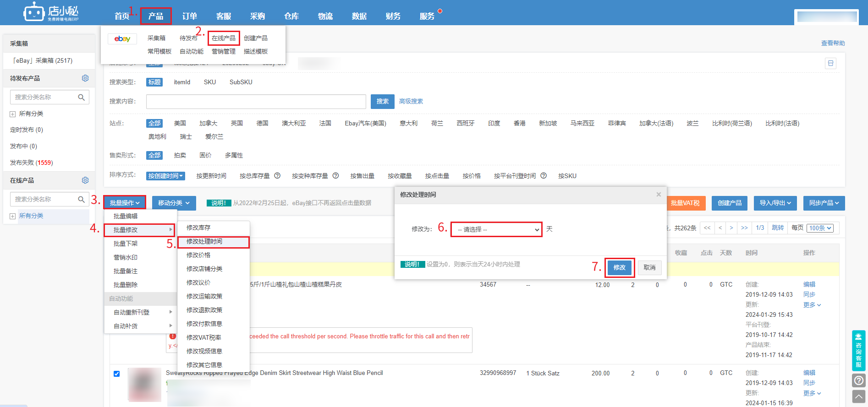Click the back-to-top arrow icon

[x=858, y=396]
